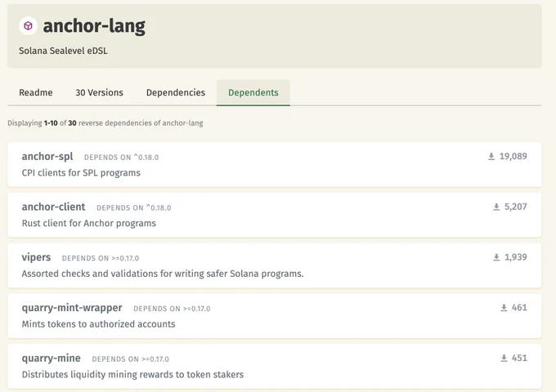Image resolution: width=556 pixels, height=392 pixels.
Task: Open the quarry-mint-wrapper crate link
Action: tap(72, 308)
